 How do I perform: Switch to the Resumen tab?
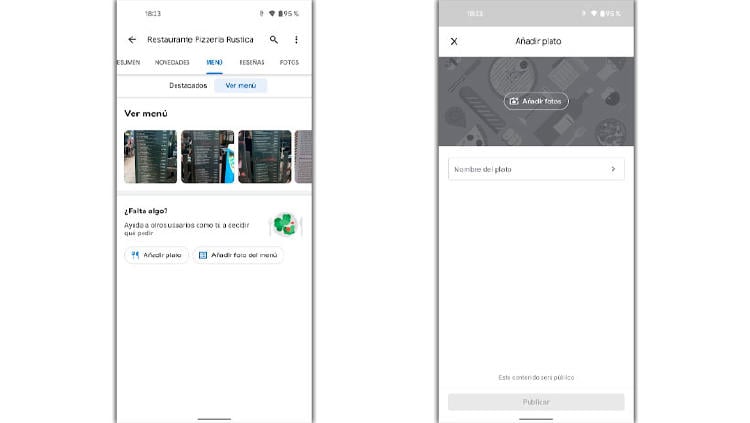(128, 62)
